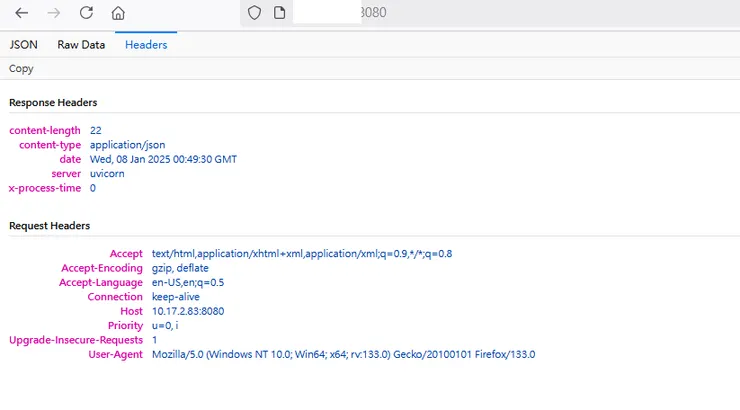Click the page info document icon
This screenshot has height=410, width=740.
[280, 13]
